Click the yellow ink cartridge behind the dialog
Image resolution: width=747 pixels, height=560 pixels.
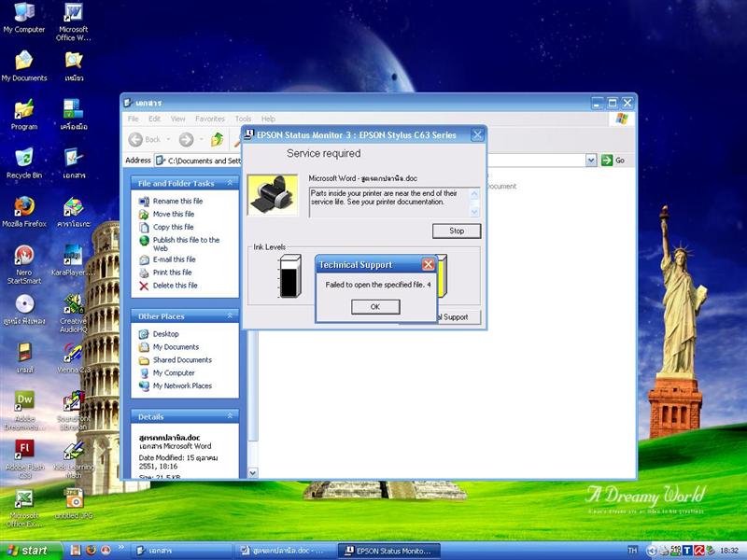tap(442, 276)
